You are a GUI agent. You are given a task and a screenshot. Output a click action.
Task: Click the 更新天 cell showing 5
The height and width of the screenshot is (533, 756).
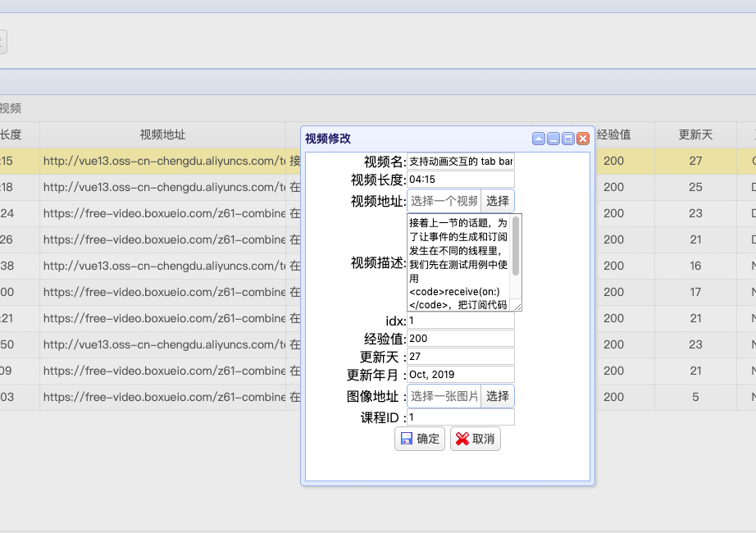tap(695, 397)
